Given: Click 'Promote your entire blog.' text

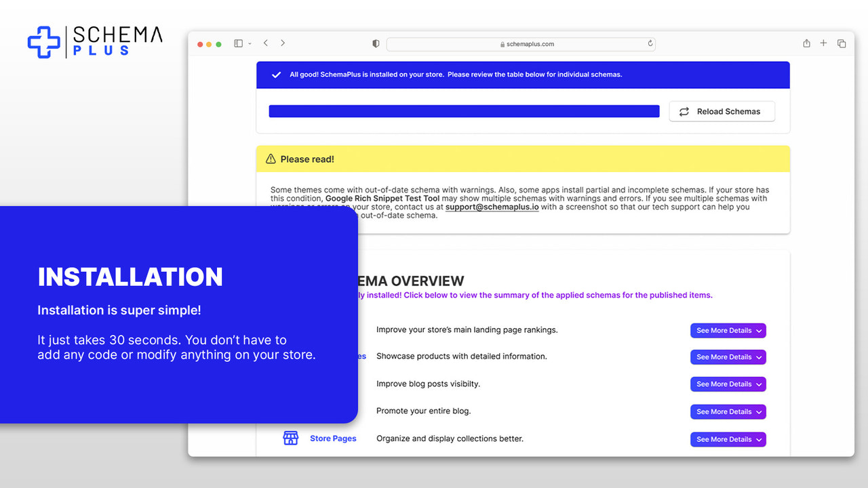Looking at the screenshot, I should [423, 411].
